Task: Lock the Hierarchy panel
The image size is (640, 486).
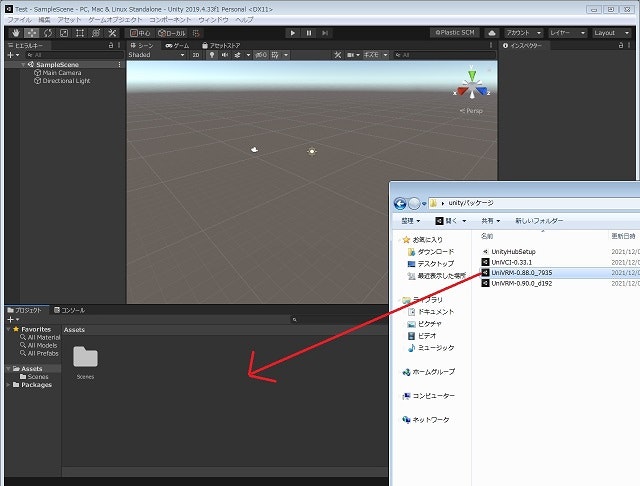Action: point(111,45)
